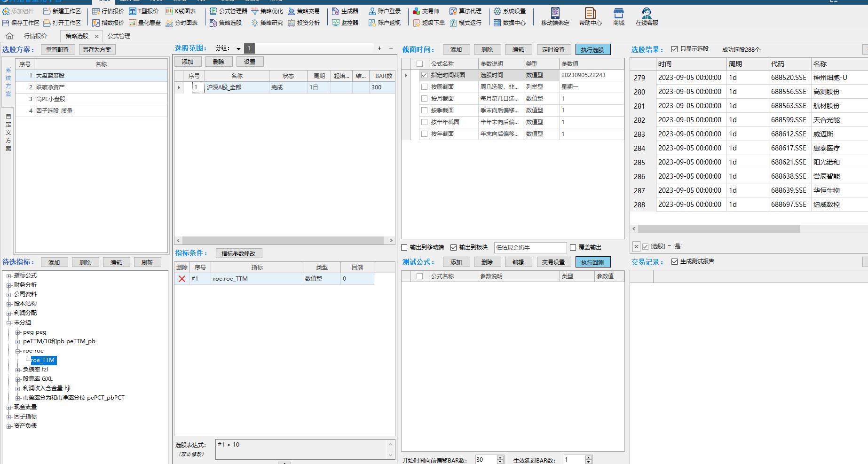Expand the 现金流量 tree node
868x464 pixels.
pyautogui.click(x=9, y=408)
